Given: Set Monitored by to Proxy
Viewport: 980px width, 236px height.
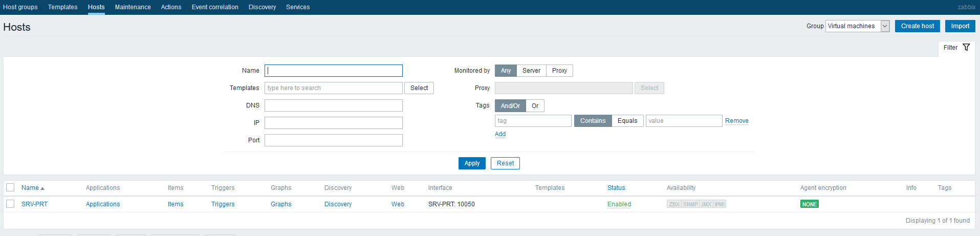Looking at the screenshot, I should [x=559, y=71].
